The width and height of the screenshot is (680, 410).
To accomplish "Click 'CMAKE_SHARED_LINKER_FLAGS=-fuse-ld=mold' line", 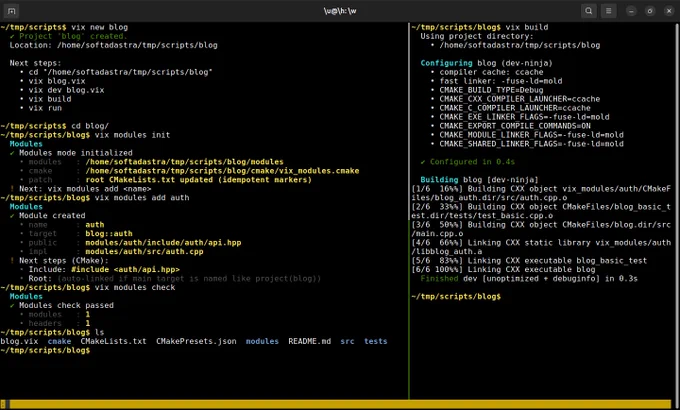I will (532, 144).
